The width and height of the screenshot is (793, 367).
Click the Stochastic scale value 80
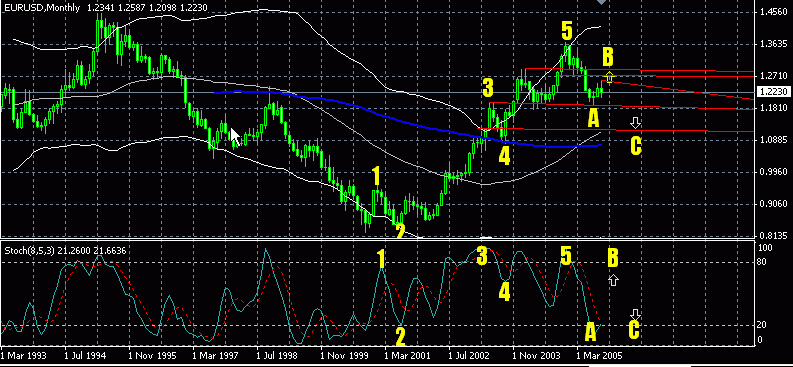[762, 262]
